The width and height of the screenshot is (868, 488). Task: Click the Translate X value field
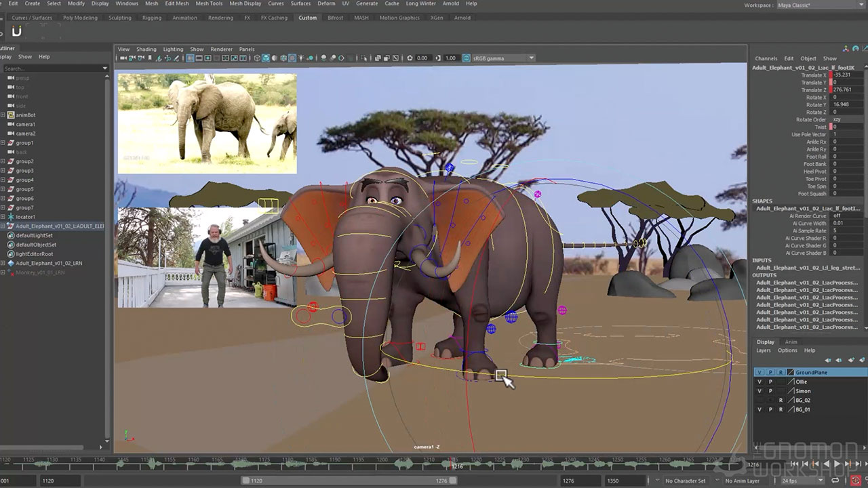click(x=843, y=75)
